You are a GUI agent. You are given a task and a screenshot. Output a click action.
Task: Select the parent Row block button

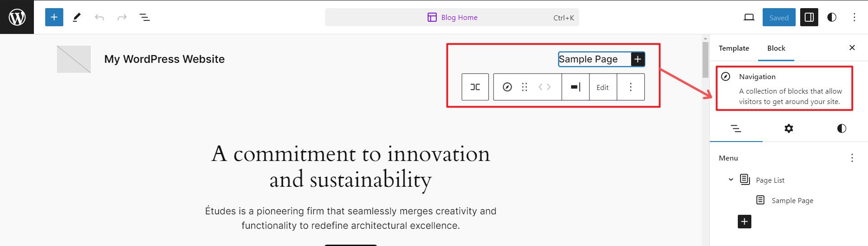point(475,87)
